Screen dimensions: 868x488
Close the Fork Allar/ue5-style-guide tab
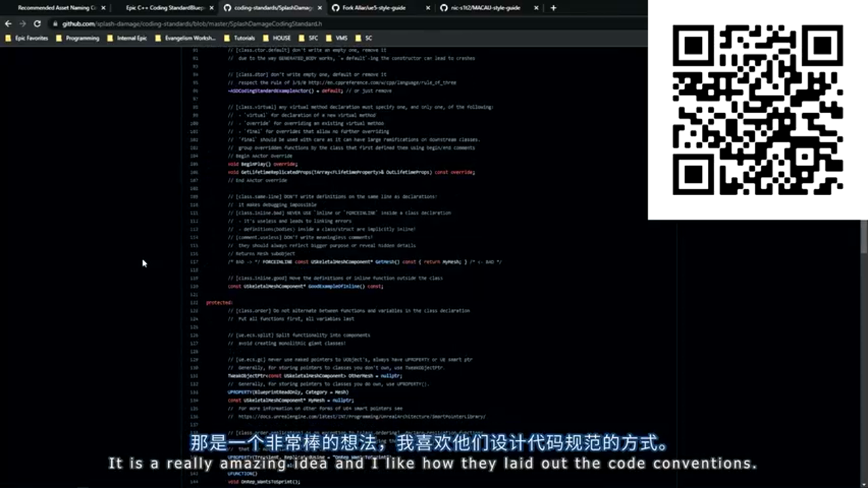coord(428,8)
